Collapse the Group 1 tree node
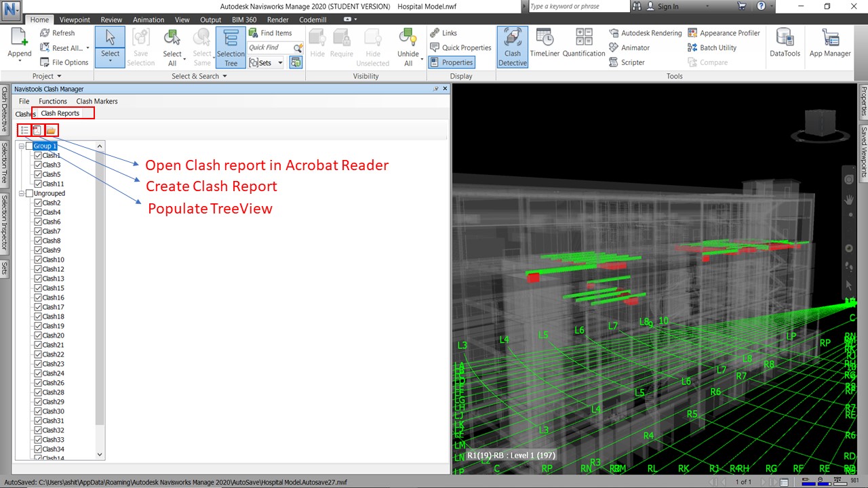Image resolution: width=868 pixels, height=488 pixels. (21, 146)
